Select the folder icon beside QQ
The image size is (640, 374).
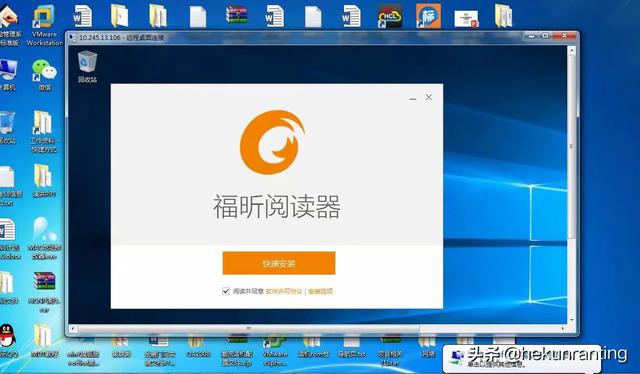pos(44,340)
